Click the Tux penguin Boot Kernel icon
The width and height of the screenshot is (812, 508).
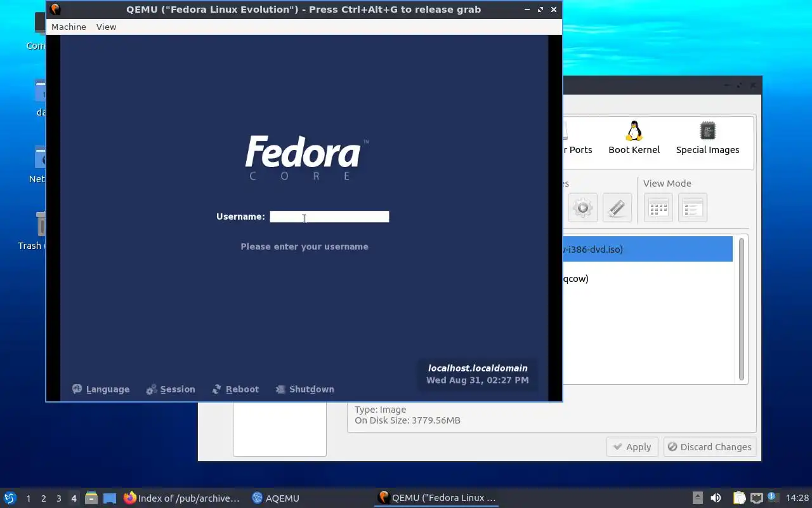coord(634,131)
